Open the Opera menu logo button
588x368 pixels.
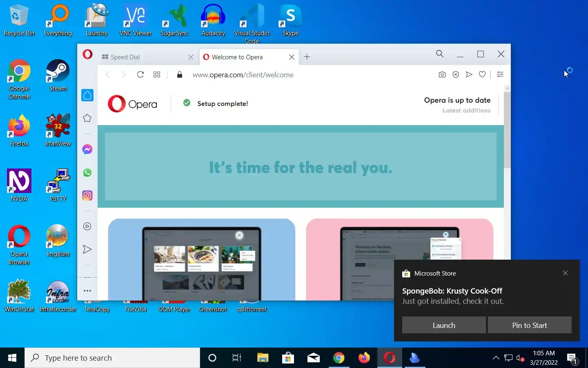[x=87, y=54]
